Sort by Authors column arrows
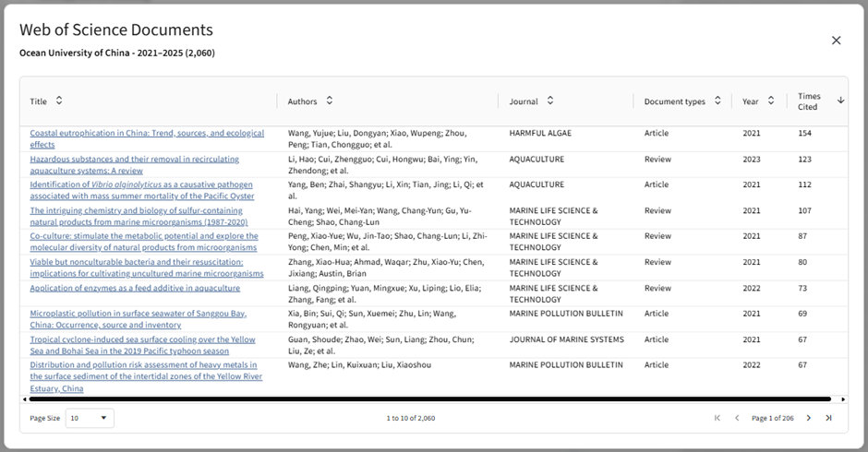 click(x=330, y=101)
